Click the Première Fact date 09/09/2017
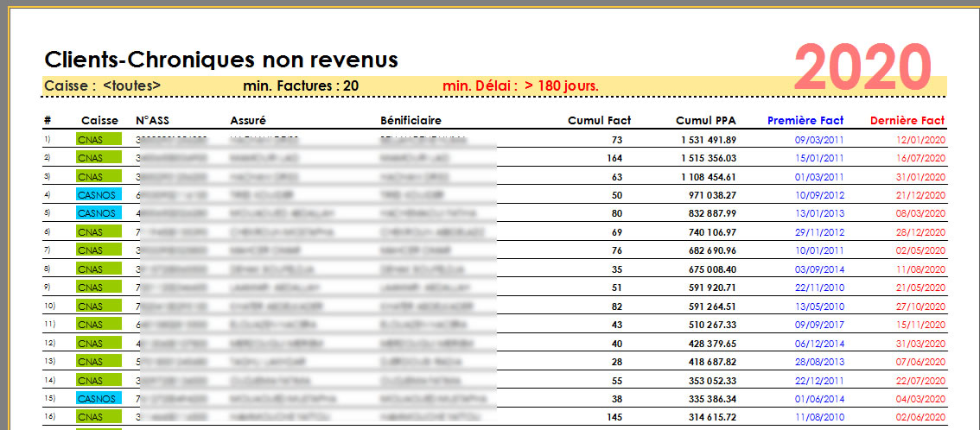980x430 pixels. [820, 325]
